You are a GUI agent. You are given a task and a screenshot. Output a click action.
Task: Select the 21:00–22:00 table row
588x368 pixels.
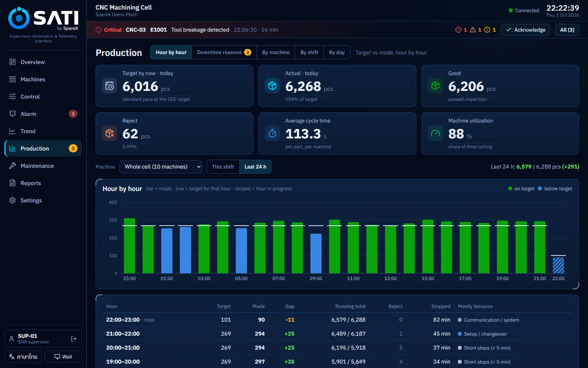tap(337, 334)
